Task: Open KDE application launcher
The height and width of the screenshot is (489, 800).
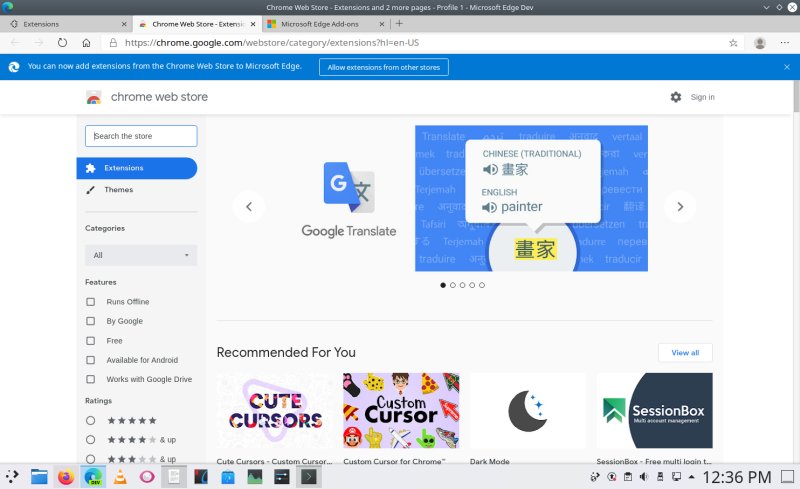Action: [12, 477]
